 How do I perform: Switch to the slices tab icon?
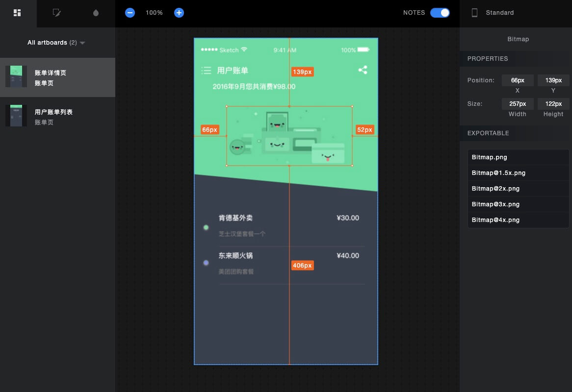pyautogui.click(x=57, y=13)
